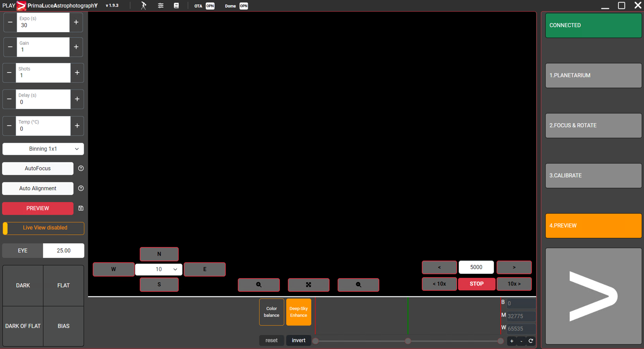Viewport: 644px width, 349px height.
Task: Decrease exposure with the Expo minus button
Action: [x=10, y=22]
